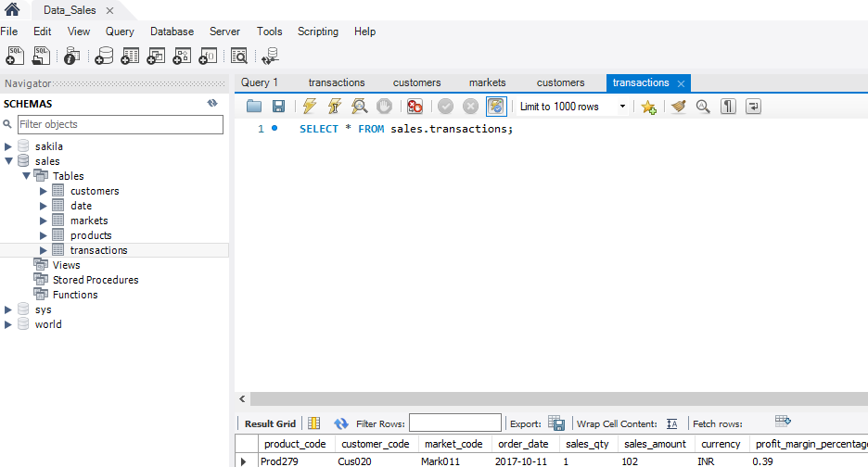Create a new function icon

click(x=208, y=56)
